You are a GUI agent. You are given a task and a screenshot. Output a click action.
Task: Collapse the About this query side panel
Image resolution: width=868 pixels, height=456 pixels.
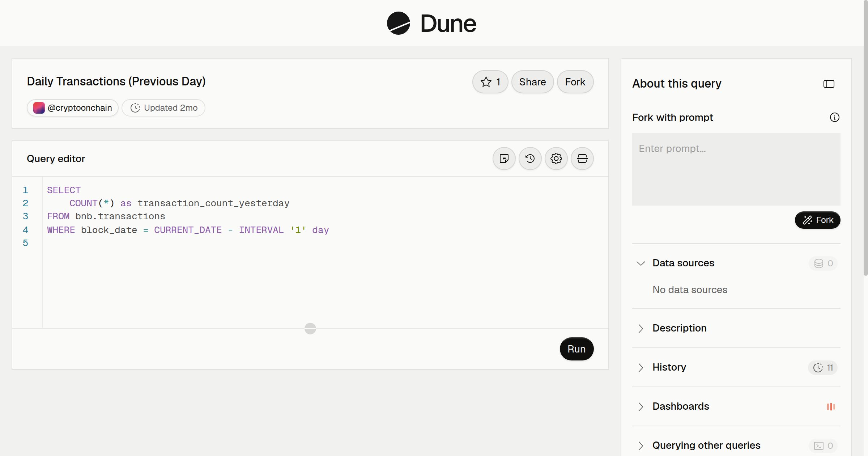(x=829, y=84)
